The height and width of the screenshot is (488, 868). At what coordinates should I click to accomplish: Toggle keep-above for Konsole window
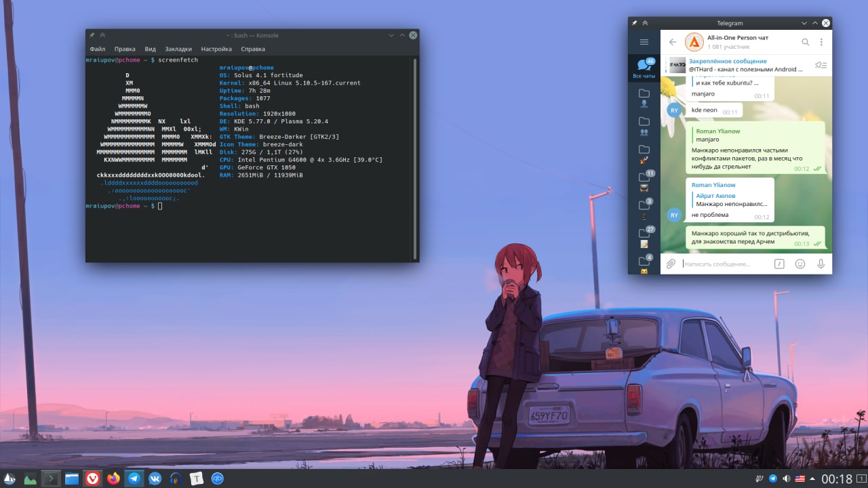click(x=102, y=35)
